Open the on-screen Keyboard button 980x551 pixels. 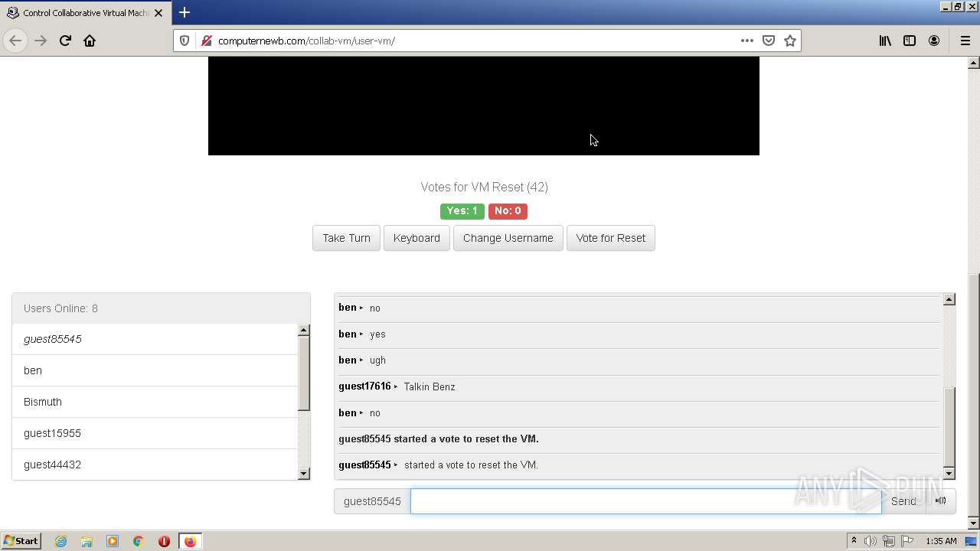click(416, 238)
